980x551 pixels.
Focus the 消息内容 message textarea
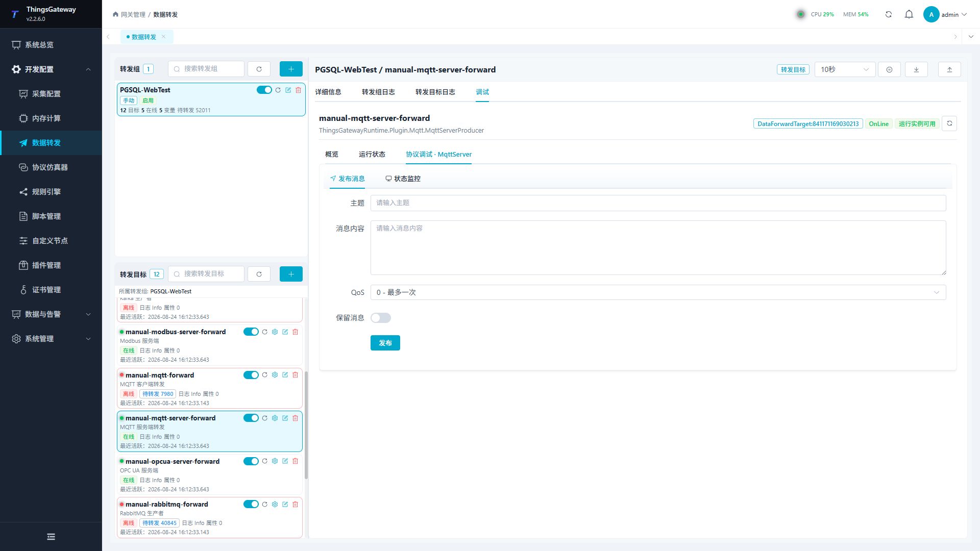pos(658,248)
